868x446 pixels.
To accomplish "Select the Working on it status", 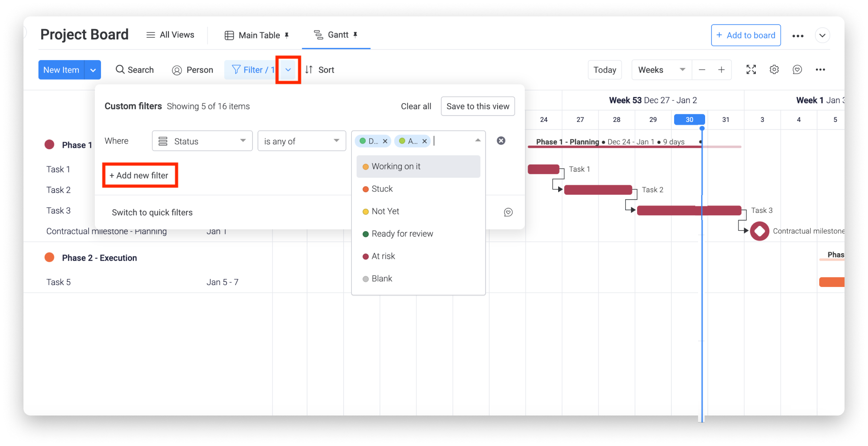I will pos(418,166).
